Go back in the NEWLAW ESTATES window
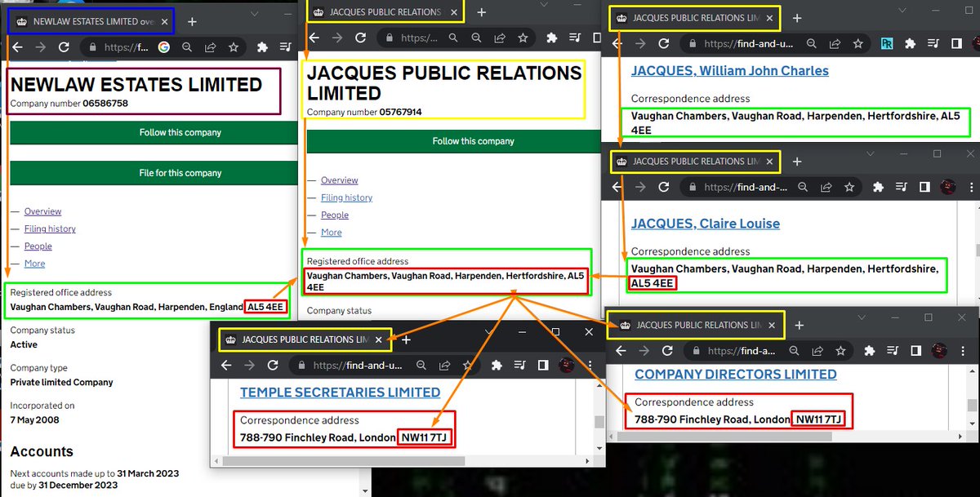Image resolution: width=980 pixels, height=497 pixels. click(x=17, y=47)
